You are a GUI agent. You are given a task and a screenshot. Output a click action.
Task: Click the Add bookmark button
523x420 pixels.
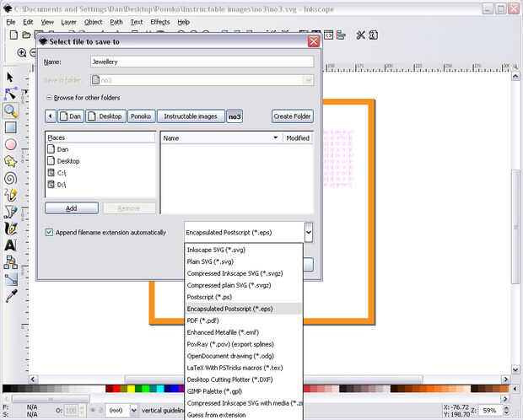pos(72,207)
